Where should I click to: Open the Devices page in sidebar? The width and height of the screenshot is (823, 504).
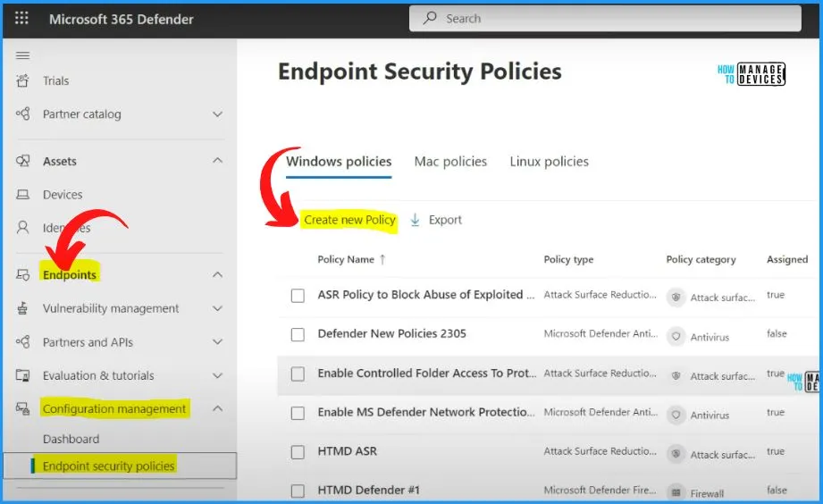63,195
